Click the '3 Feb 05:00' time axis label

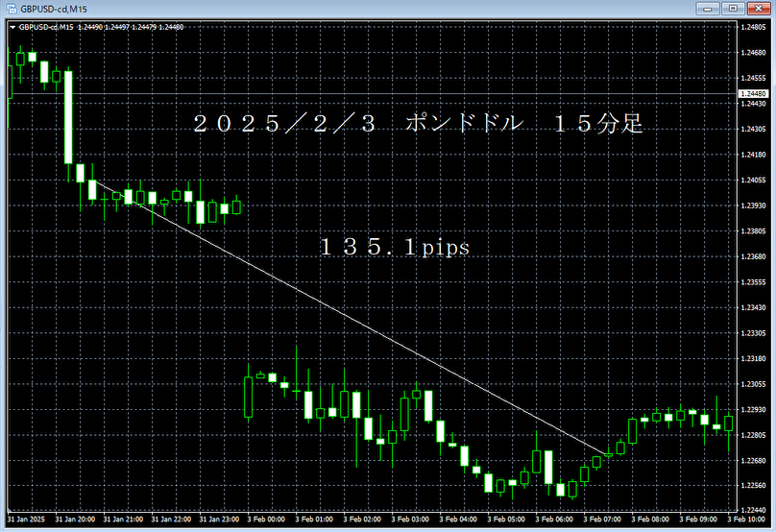click(506, 520)
